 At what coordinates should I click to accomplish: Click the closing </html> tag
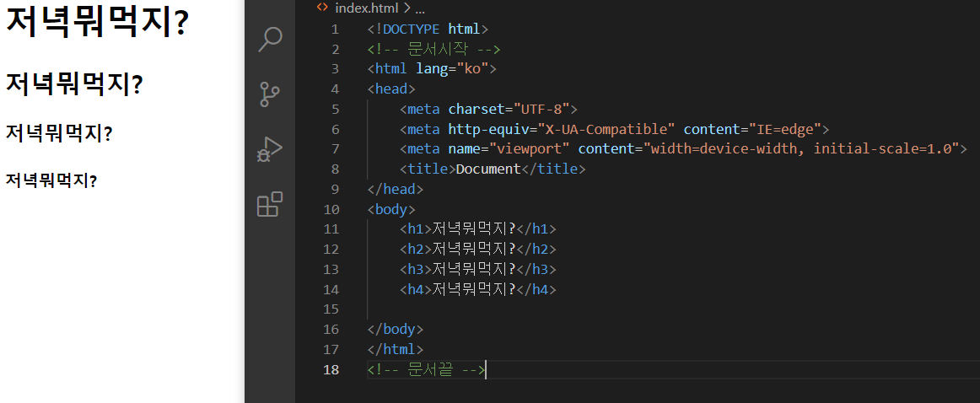[x=396, y=349]
